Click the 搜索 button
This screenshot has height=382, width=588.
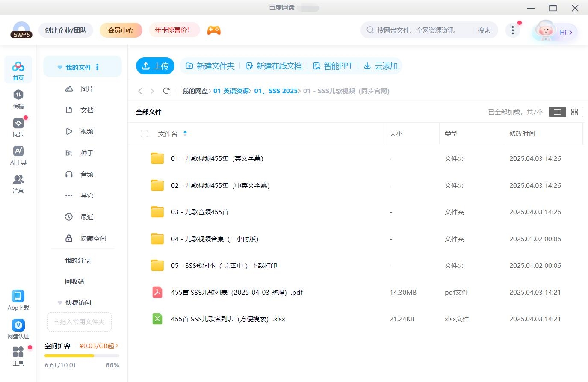(x=484, y=30)
